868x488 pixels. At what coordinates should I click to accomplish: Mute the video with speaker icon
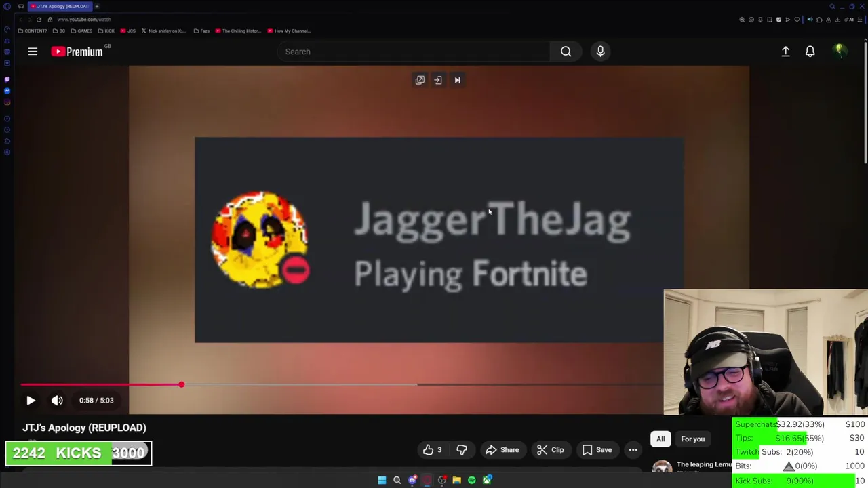coord(57,401)
